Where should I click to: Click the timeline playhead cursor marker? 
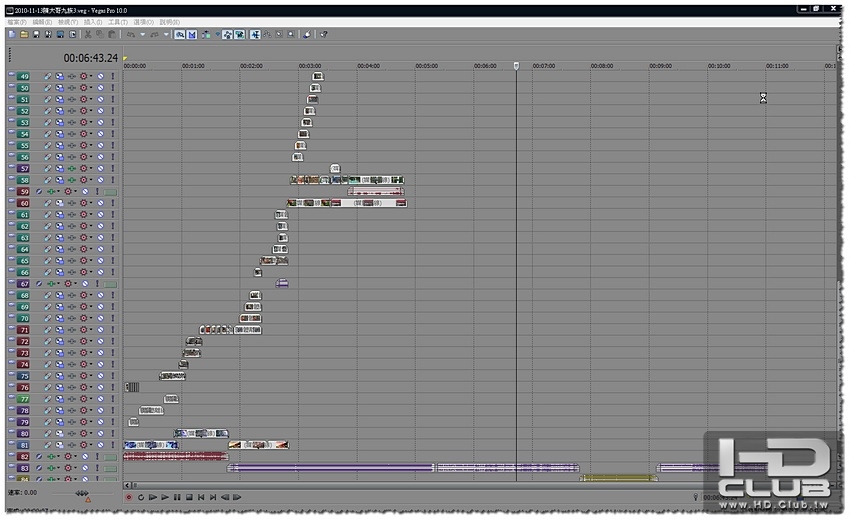coord(516,66)
